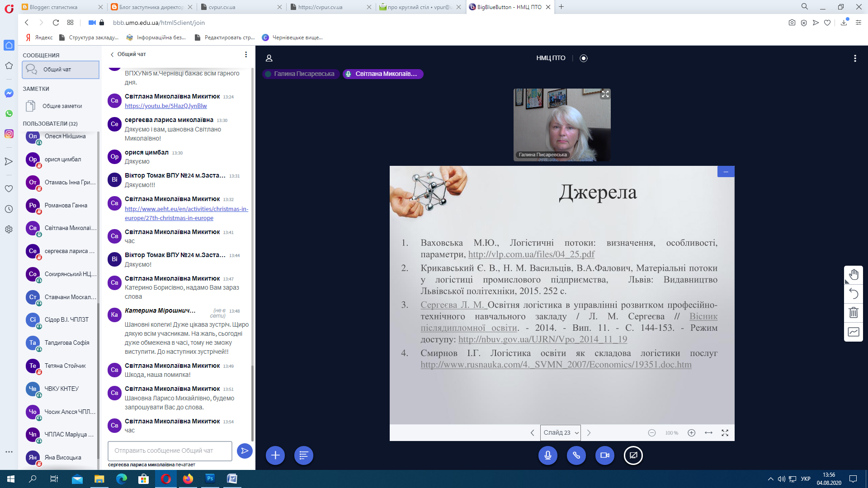This screenshot has height=488, width=868.
Task: Delete all annotations with trash icon
Action: coord(854,313)
